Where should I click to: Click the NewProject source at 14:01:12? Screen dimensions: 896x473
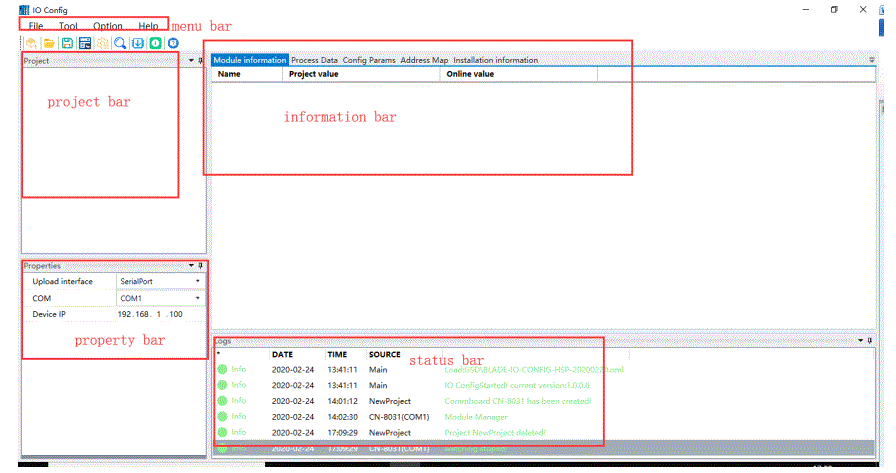click(390, 401)
